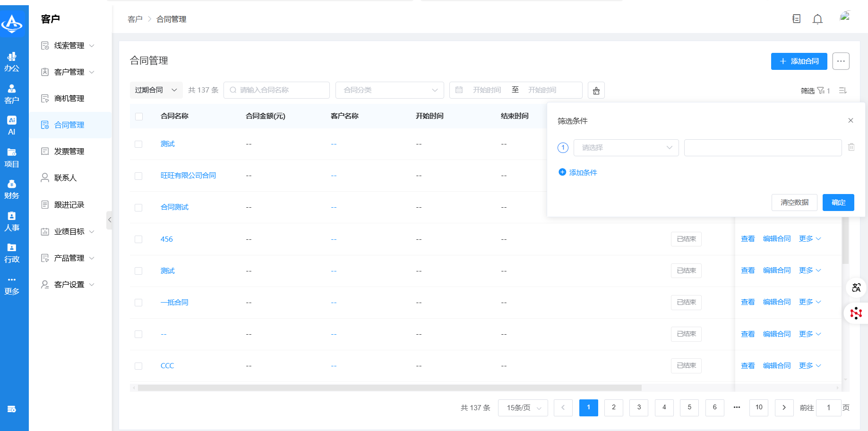Click the 确定 button in filter panel
868x431 pixels.
tap(838, 203)
